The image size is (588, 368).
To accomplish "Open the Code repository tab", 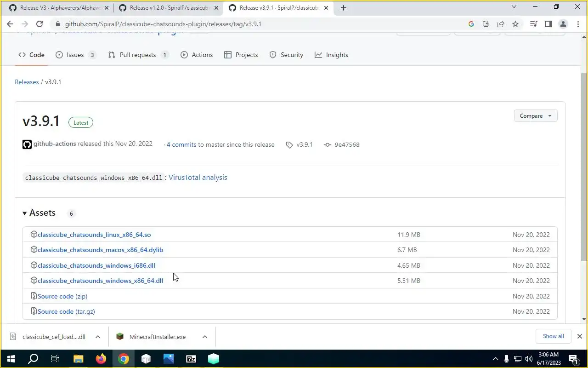I will point(31,55).
